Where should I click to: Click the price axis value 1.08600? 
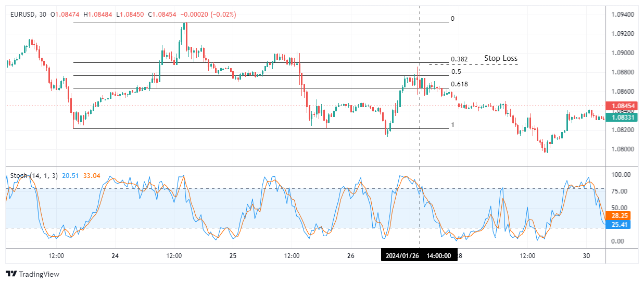click(x=623, y=92)
